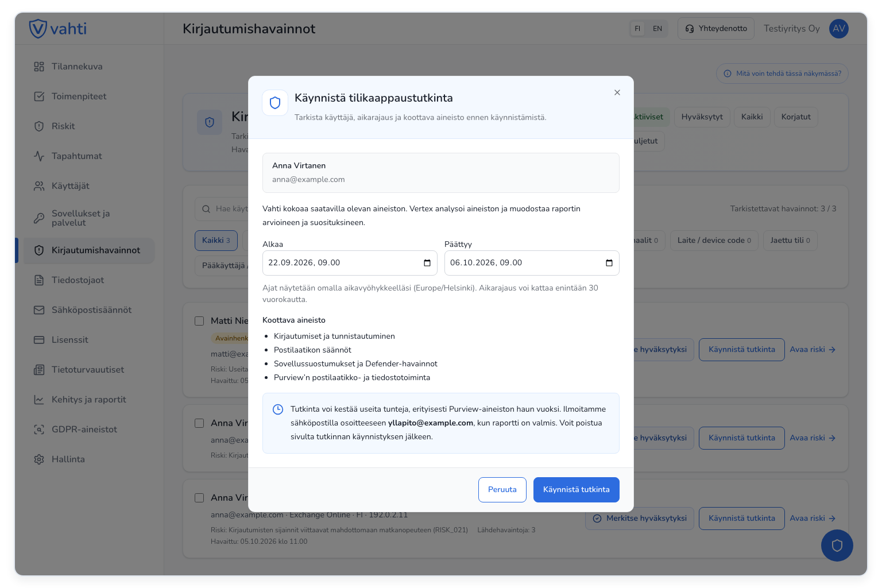Click Merkitse hyväksytyksi on last row
This screenshot has height=588, width=882.
[x=640, y=519]
